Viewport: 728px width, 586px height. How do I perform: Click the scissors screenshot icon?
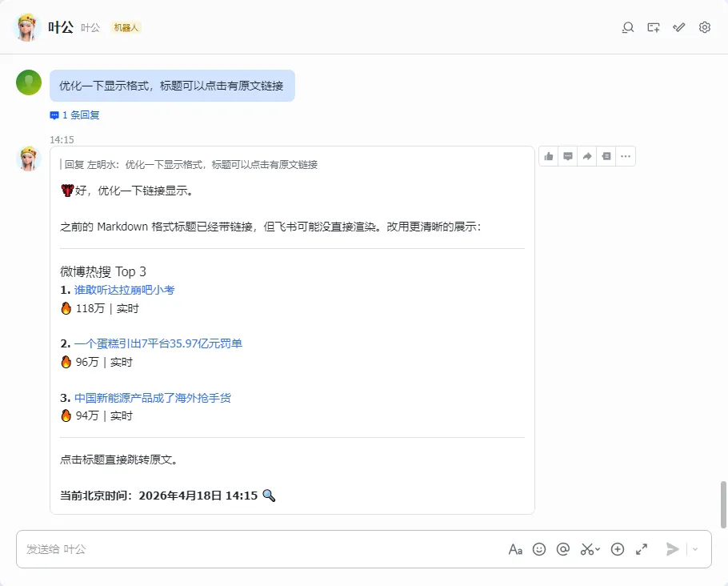[587, 549]
